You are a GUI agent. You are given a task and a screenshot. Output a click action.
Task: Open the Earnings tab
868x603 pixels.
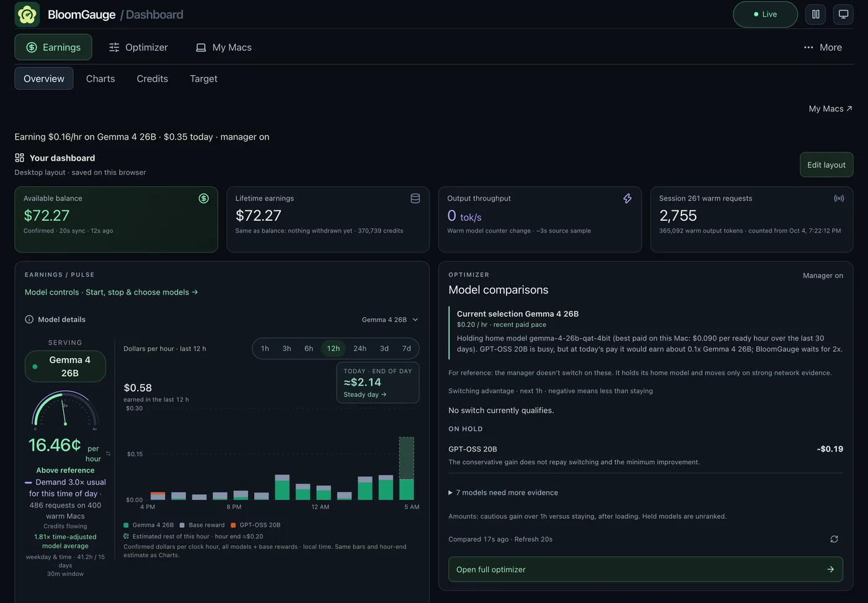coord(53,47)
